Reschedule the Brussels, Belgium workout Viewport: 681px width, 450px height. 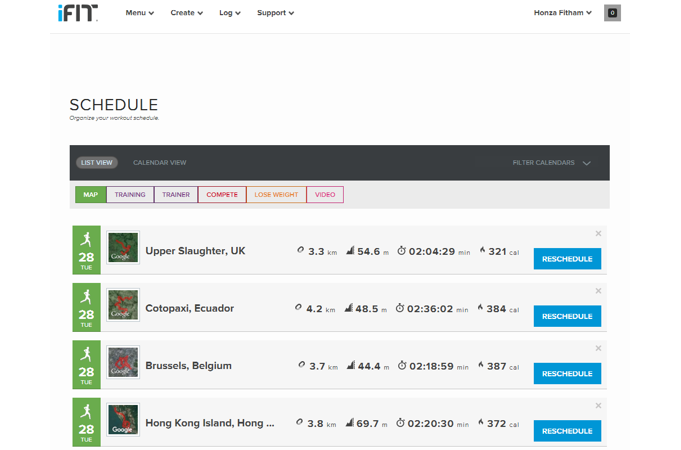pyautogui.click(x=567, y=374)
